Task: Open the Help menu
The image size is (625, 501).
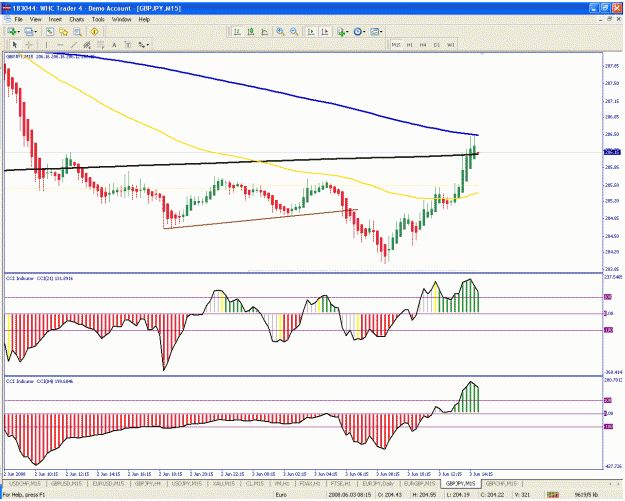Action: pos(144,19)
